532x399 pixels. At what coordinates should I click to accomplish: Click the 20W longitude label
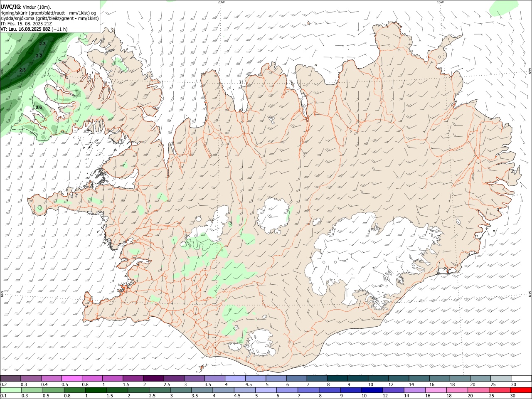pos(221,2)
